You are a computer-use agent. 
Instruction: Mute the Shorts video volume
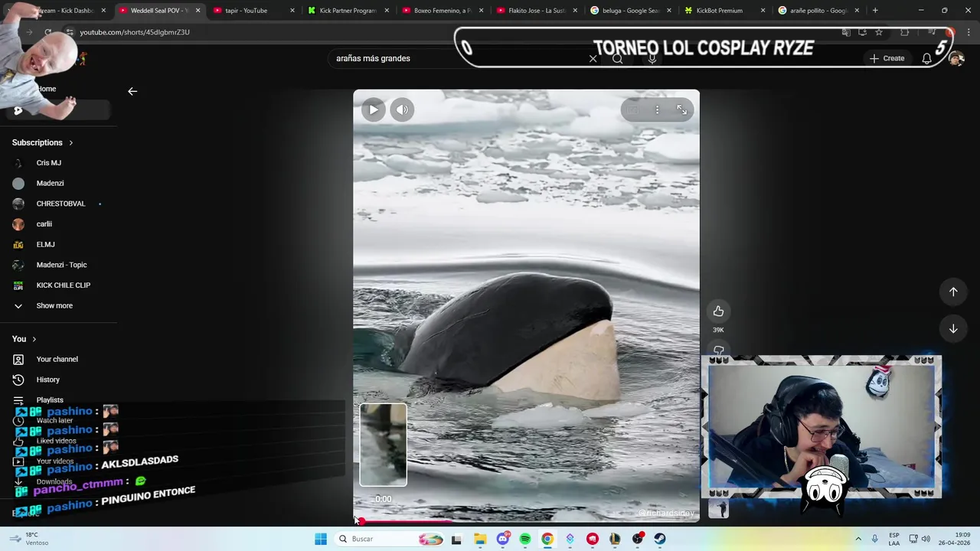402,109
